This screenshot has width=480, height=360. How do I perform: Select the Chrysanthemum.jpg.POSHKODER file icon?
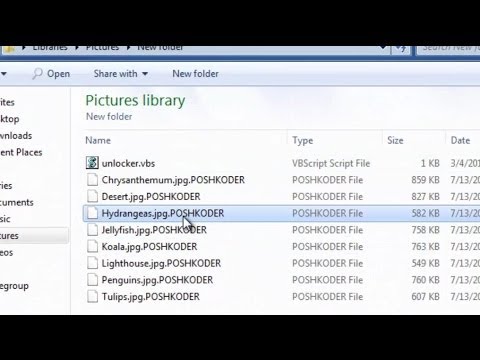pyautogui.click(x=92, y=180)
